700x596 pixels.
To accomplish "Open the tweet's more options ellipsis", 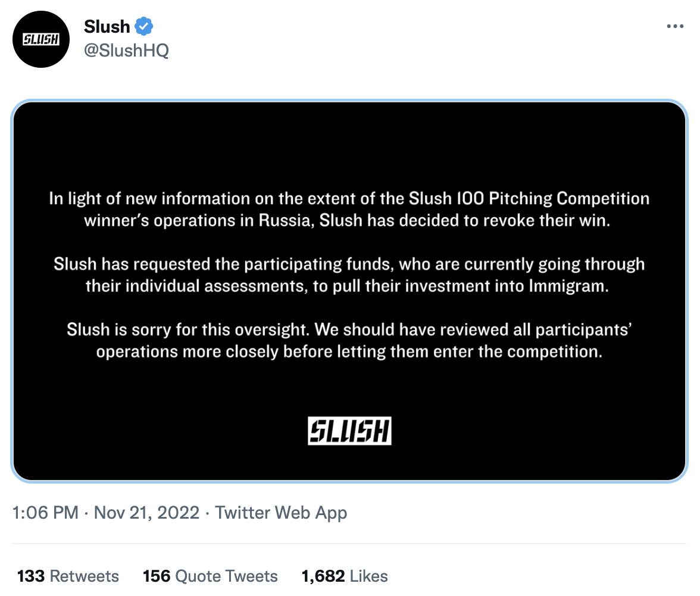I will (674, 27).
